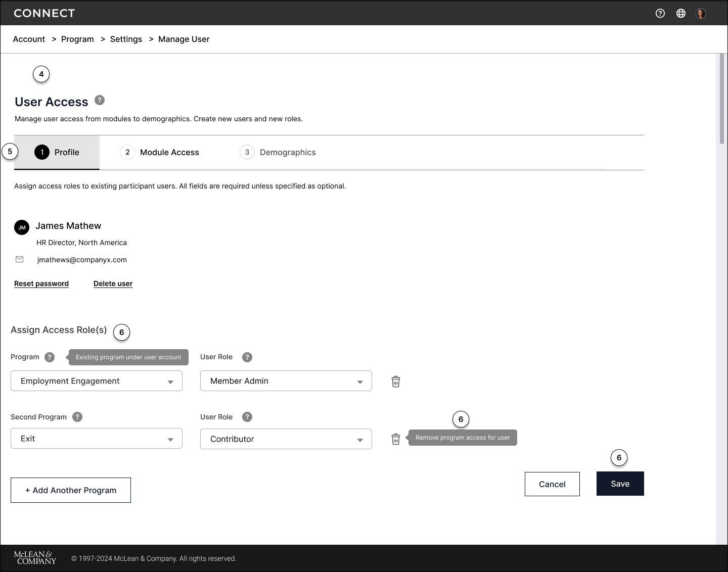
Task: Click the Add Another Program button
Action: pyautogui.click(x=71, y=490)
